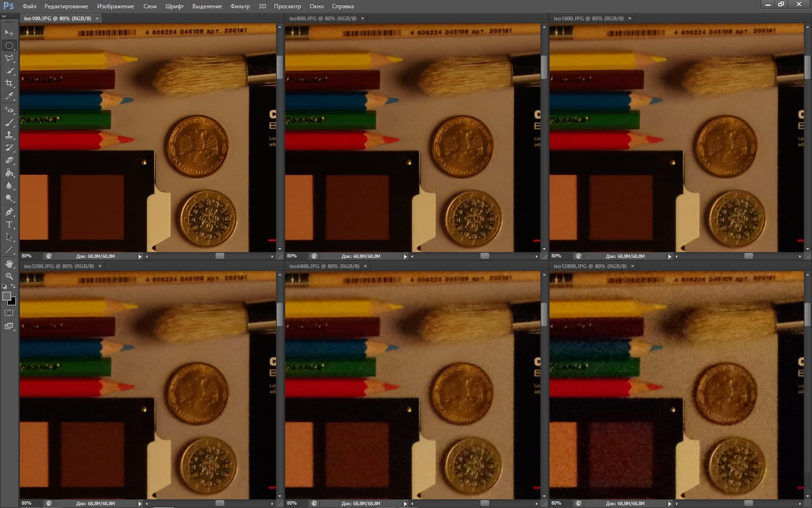
Task: Select the Move tool
Action: click(9, 33)
